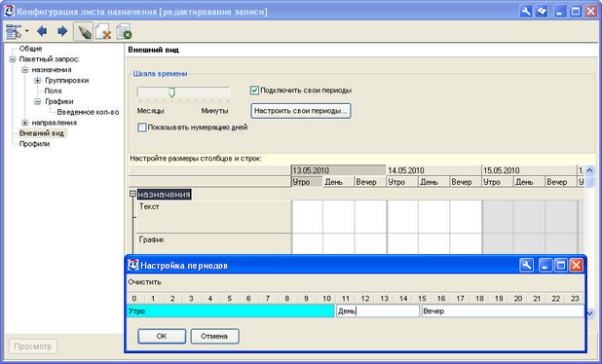Click OK in period settings dialog
This screenshot has height=364, width=602.
click(162, 336)
